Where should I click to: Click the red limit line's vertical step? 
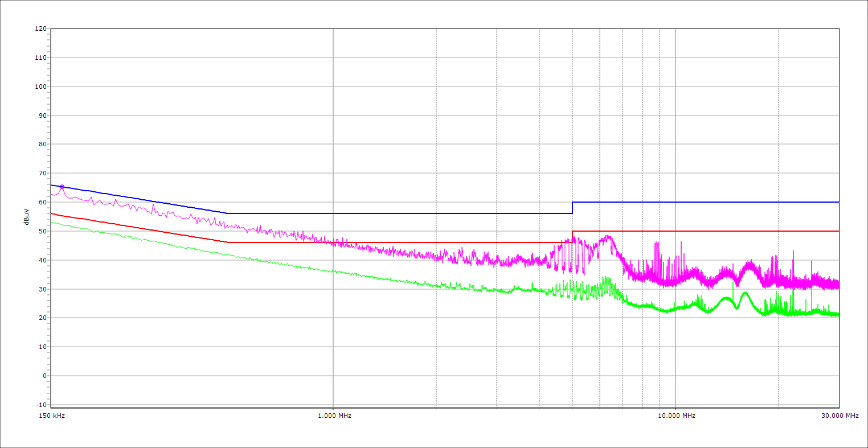point(572,237)
